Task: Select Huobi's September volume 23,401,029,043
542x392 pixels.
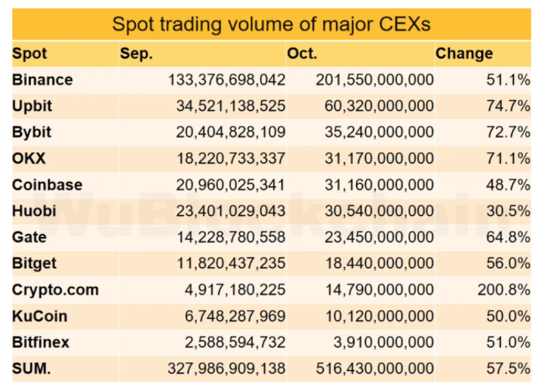Action: click(x=231, y=211)
